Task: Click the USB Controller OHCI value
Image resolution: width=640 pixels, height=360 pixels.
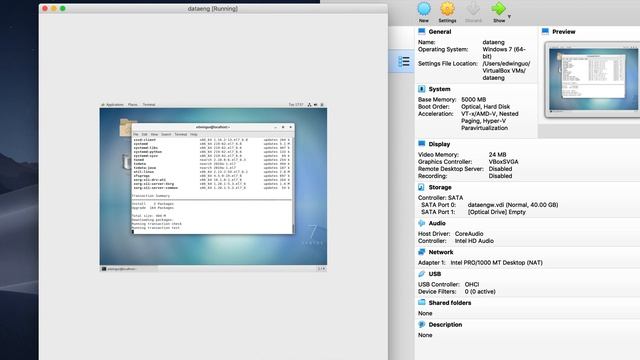Action: (x=472, y=284)
